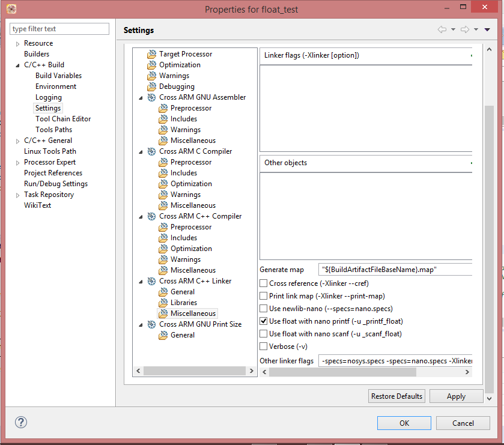Click the tool tree horizontal scrollbar
Screen dimensions: 504x445
[x=195, y=371]
